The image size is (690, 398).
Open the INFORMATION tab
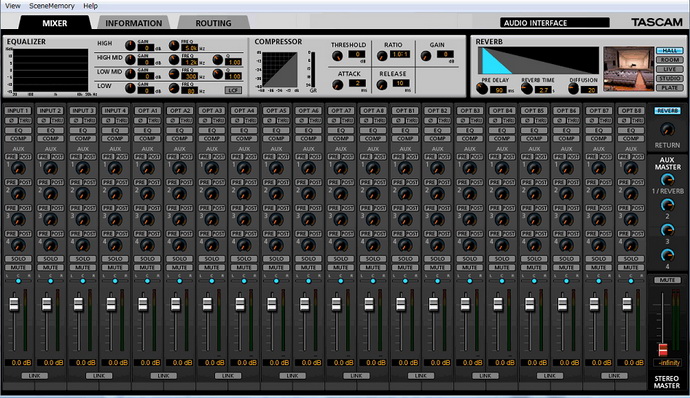click(x=133, y=23)
